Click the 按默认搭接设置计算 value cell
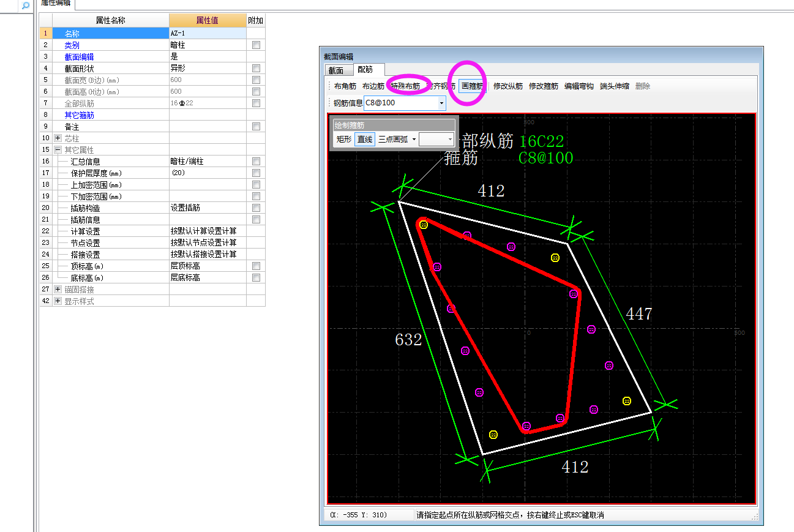 click(x=208, y=254)
